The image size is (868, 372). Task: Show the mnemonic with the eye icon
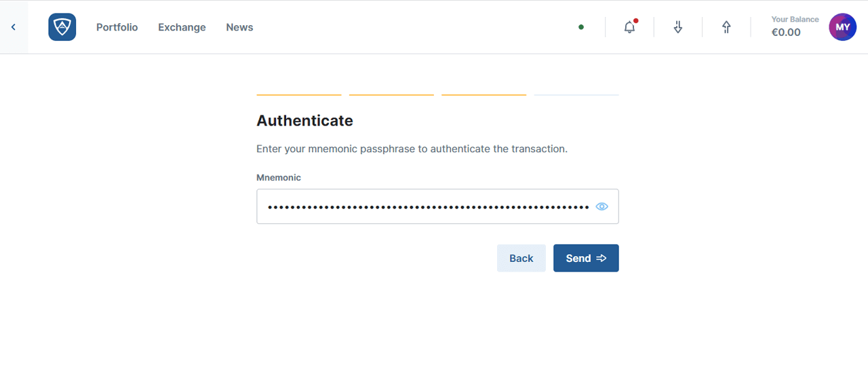point(601,206)
